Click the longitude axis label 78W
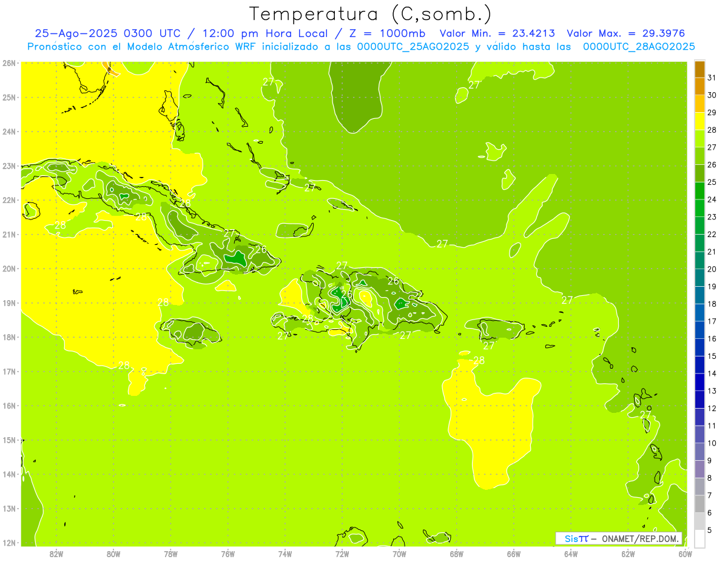 pos(170,554)
